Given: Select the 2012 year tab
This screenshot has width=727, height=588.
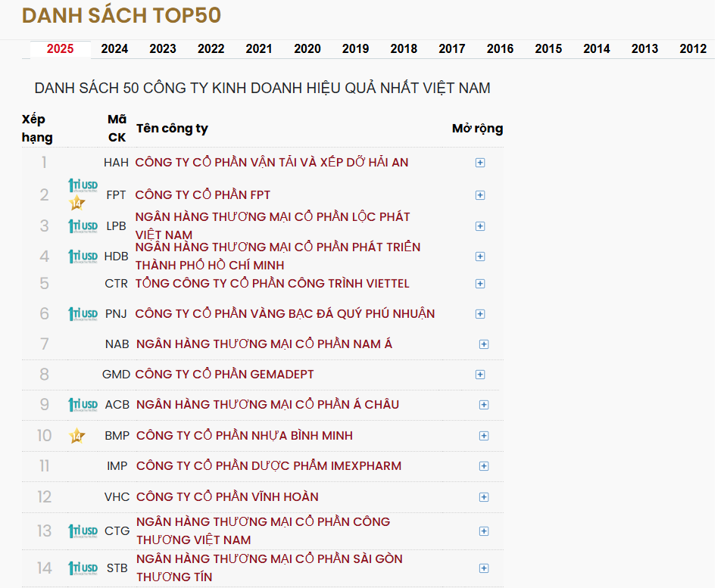Looking at the screenshot, I should coord(693,48).
